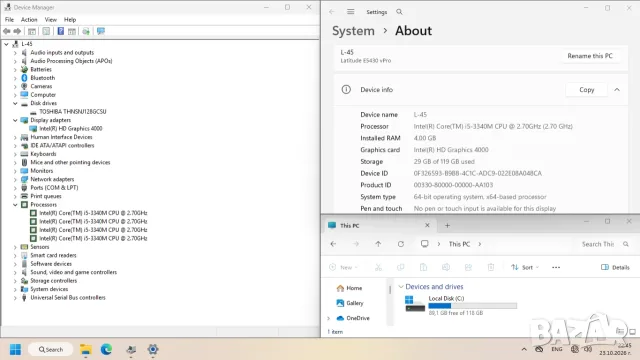Collapse the L-45 root node
The height and width of the screenshot is (360, 640).
tap(6, 44)
